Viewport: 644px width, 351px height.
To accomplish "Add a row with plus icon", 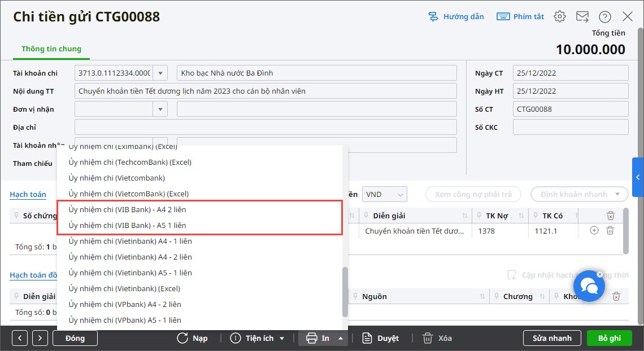I will (x=594, y=230).
